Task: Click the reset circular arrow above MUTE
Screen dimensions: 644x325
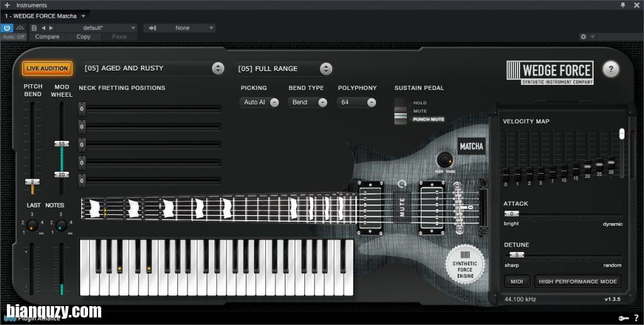Action: (402, 184)
